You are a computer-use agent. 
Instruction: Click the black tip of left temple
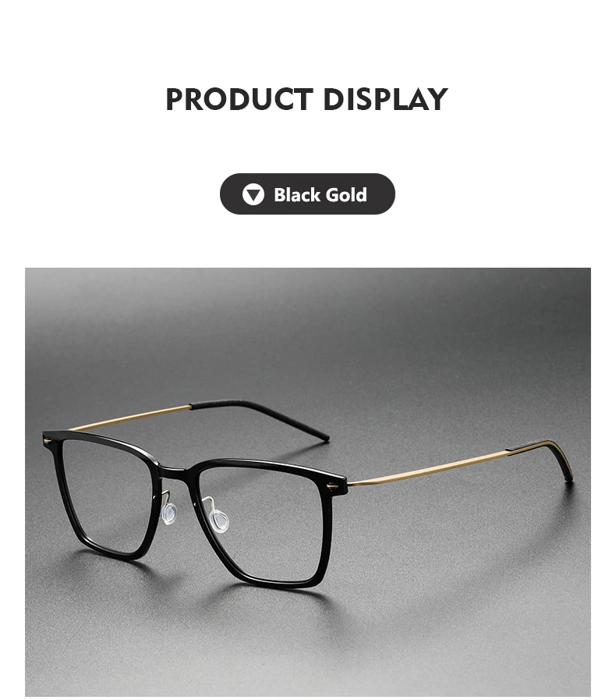coord(260,418)
